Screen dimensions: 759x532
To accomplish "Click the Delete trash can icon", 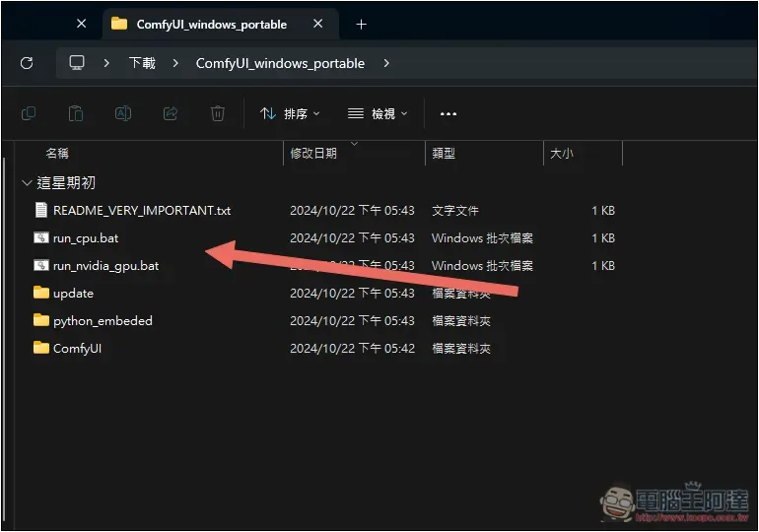I will click(x=217, y=113).
